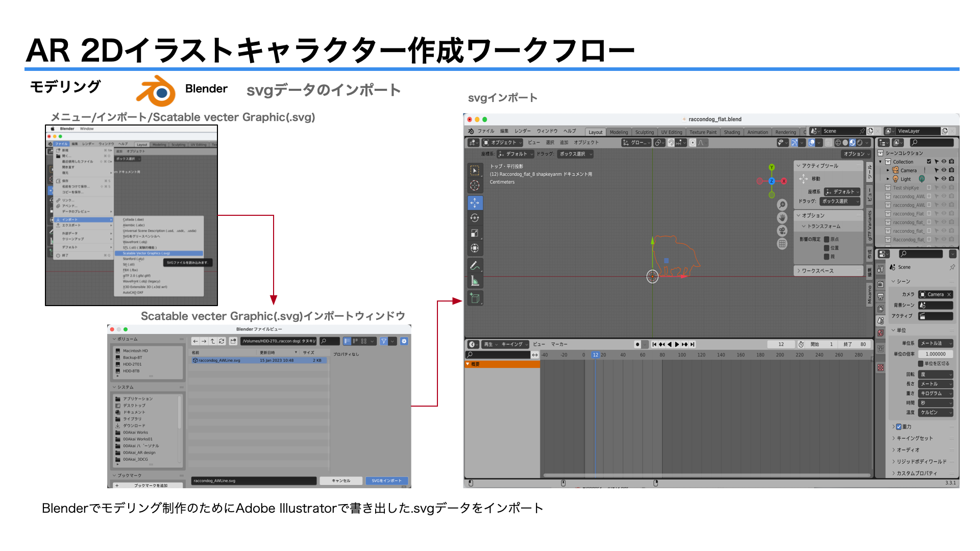Viewport: 980px width, 551px height.
Task: Uncheck the 重力 gravity checkbox
Action: 899,427
